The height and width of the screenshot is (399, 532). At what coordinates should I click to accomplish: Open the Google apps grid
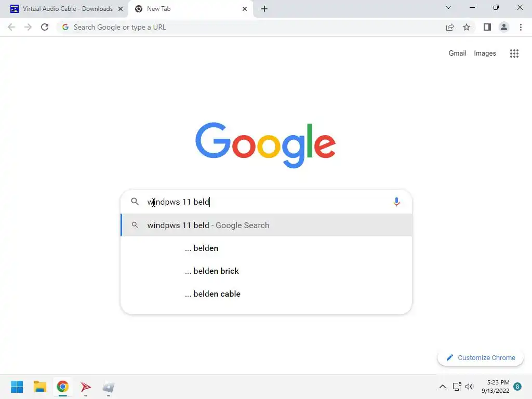pyautogui.click(x=514, y=54)
